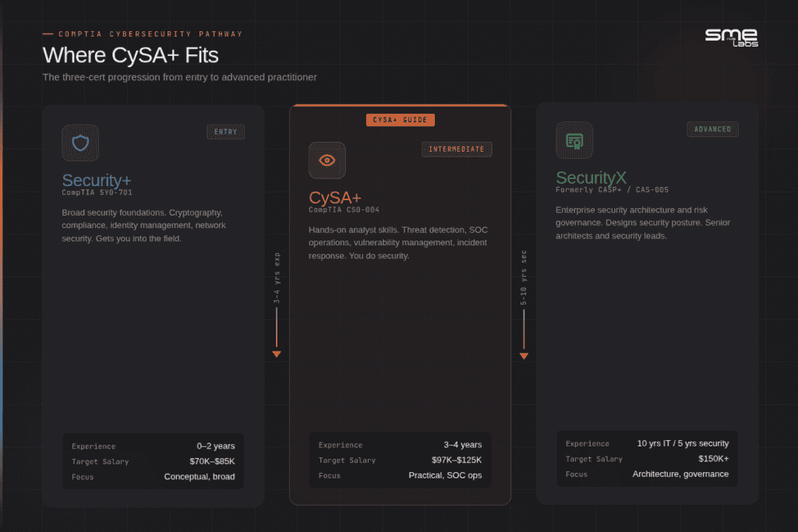Click the CySA+ eye icon
Image resolution: width=798 pixels, height=532 pixels.
click(x=327, y=160)
